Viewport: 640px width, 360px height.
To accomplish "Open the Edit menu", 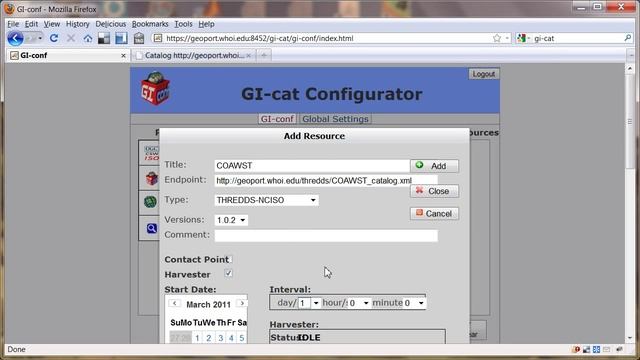I will click(31, 24).
